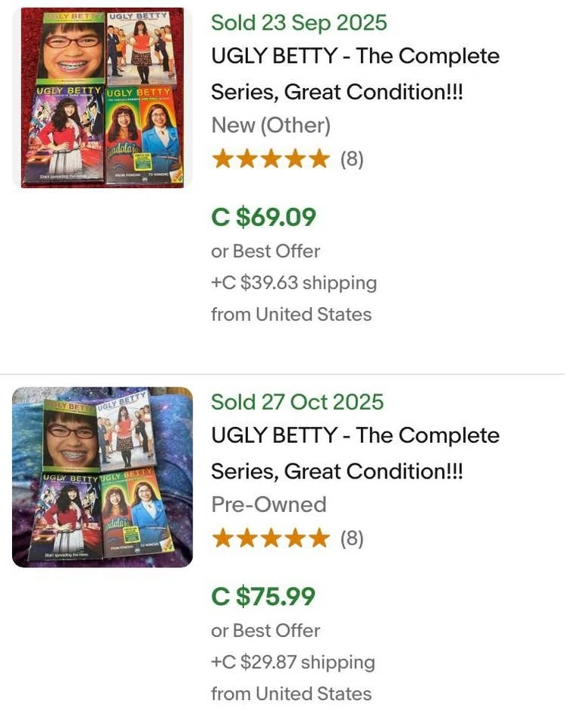Click 'or Best Offer' below C $69.09
The width and height of the screenshot is (565, 728).
265,251
